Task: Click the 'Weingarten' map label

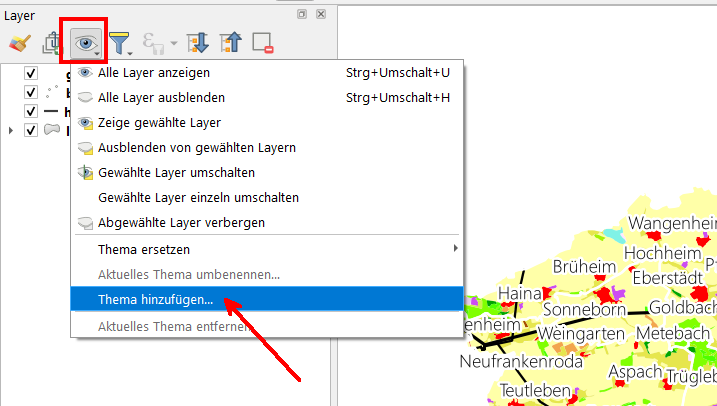Action: coord(581,334)
